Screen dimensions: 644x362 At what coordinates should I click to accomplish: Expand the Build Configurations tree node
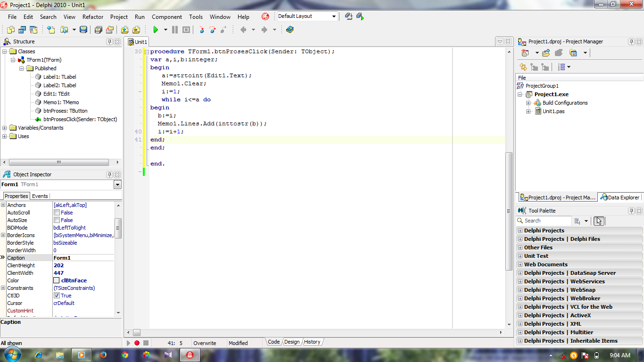(x=528, y=103)
